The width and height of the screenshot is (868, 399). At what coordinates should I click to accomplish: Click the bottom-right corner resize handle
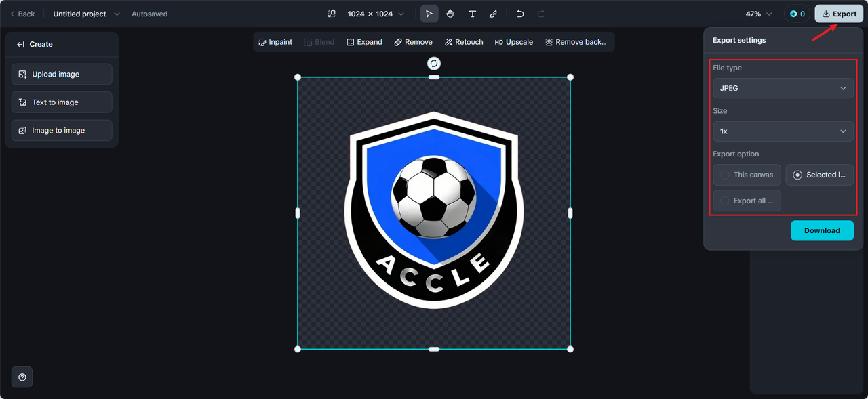(570, 349)
